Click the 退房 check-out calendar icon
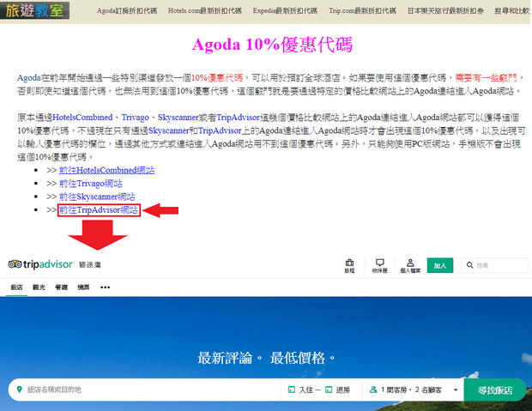The image size is (532, 411). pos(329,390)
